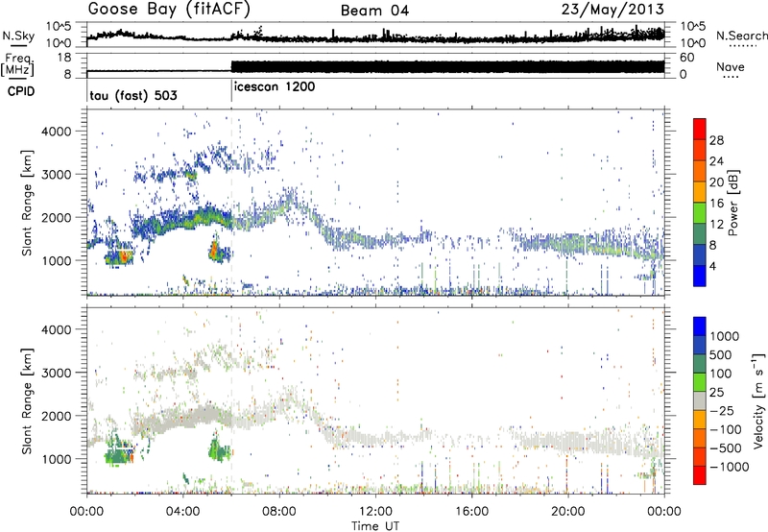This screenshot has height=532, width=768.
Task: Click the "20:00" time tick label
Action: pos(567,512)
